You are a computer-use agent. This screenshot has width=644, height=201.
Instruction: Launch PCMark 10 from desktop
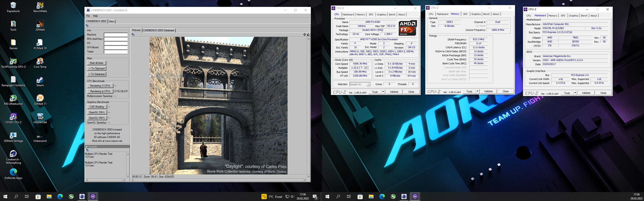pos(40,44)
